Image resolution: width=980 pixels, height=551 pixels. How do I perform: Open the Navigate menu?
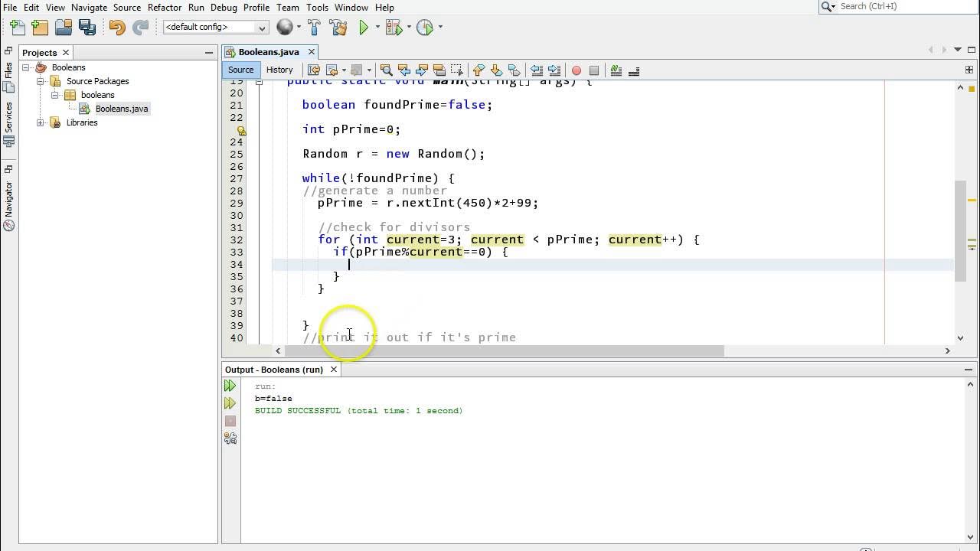tap(89, 8)
